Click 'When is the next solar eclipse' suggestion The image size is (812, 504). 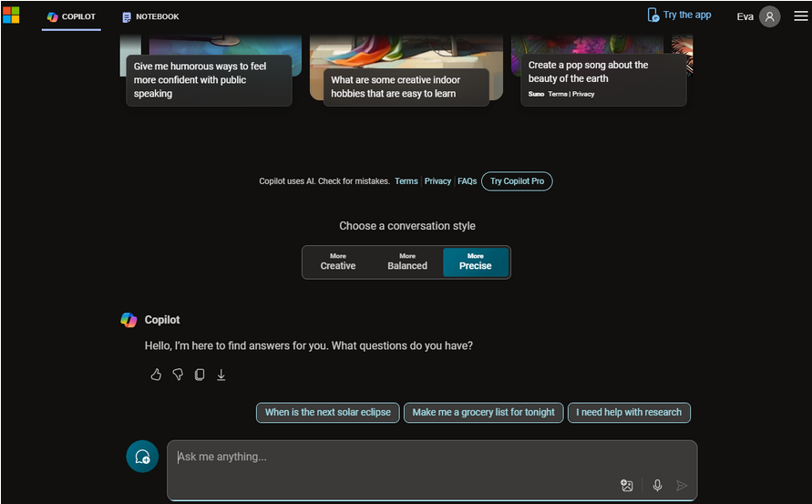[328, 412]
